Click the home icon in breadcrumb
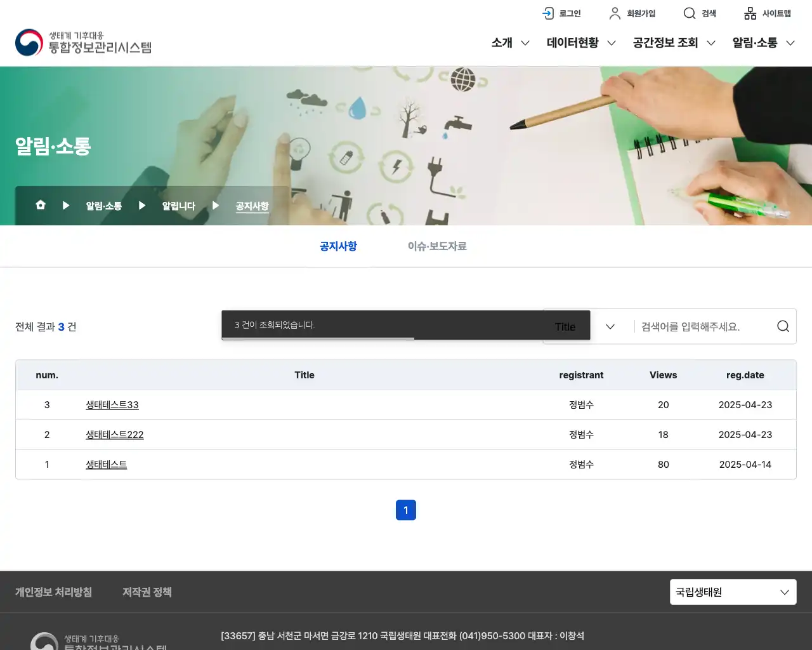This screenshot has width=812, height=650. click(x=41, y=205)
